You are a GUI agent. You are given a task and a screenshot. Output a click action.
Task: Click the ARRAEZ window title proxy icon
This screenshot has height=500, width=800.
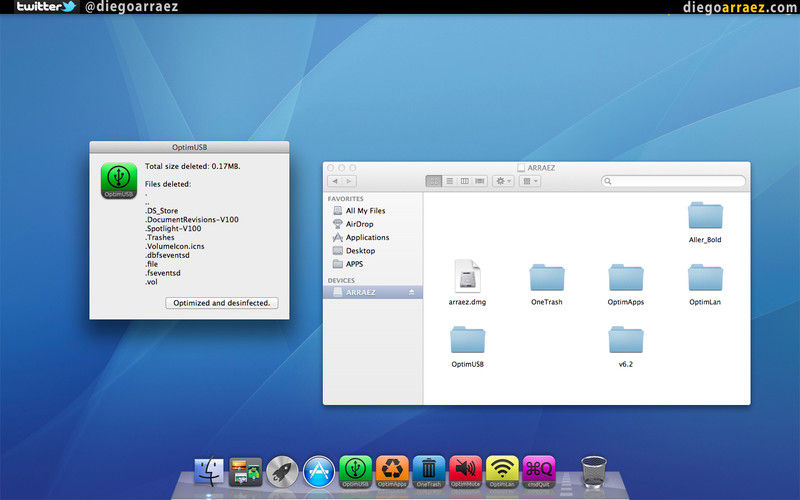click(x=521, y=168)
